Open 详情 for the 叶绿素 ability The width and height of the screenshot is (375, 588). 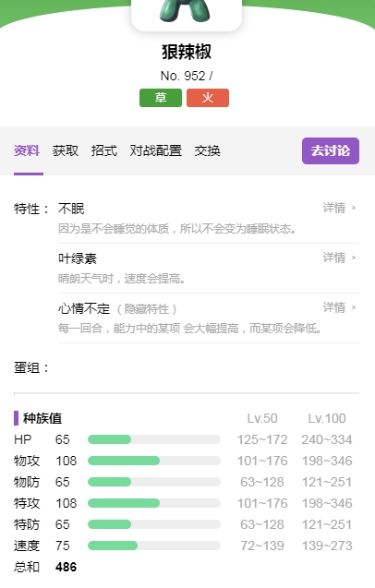tap(334, 258)
